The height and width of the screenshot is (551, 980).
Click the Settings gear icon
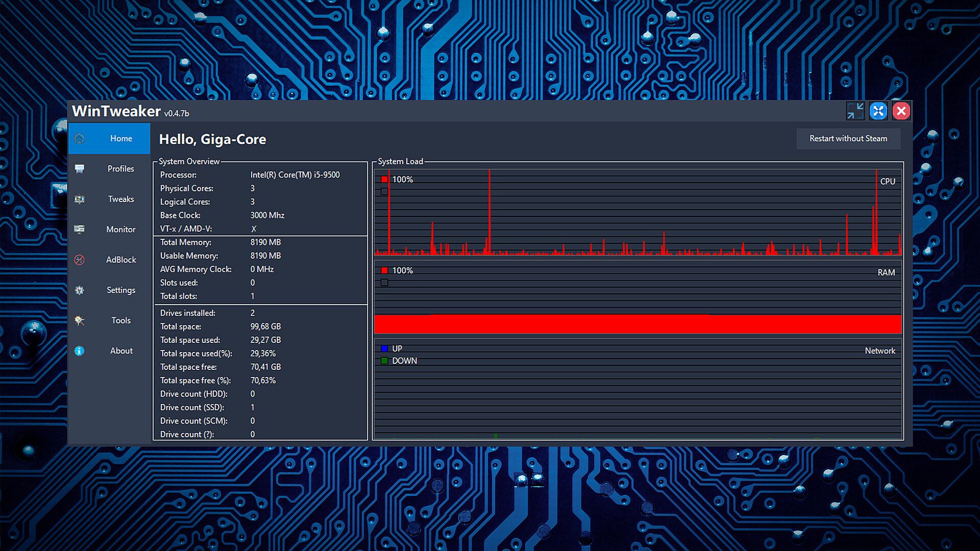pyautogui.click(x=80, y=290)
